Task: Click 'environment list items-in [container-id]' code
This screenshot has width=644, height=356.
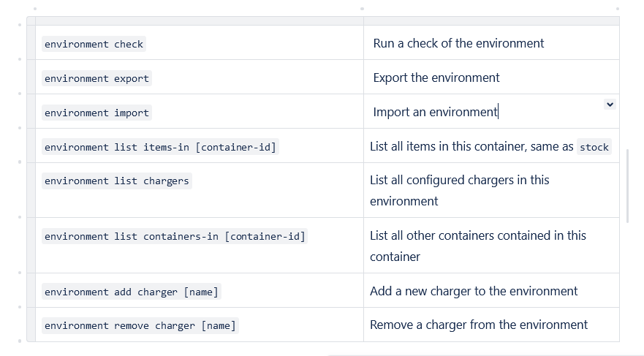Action: pos(160,148)
